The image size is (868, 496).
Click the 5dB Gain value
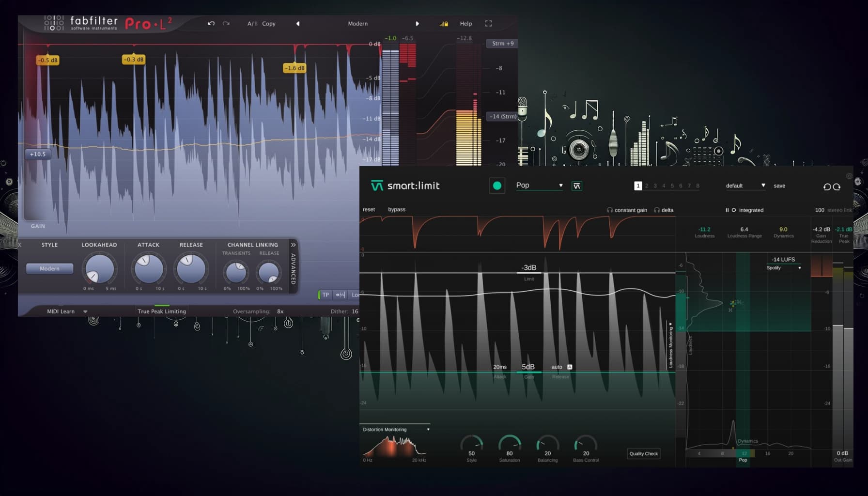coord(528,367)
